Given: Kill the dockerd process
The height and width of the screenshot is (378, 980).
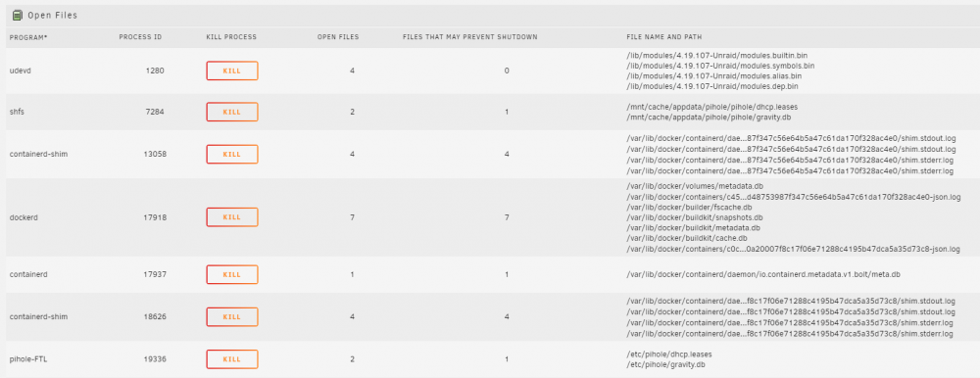Looking at the screenshot, I should [x=232, y=217].
